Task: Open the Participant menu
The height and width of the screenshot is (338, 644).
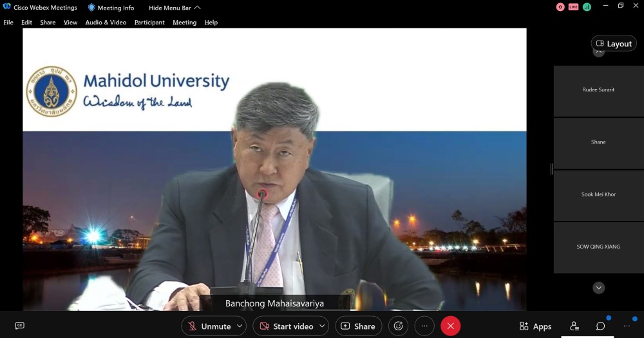Action: click(149, 23)
